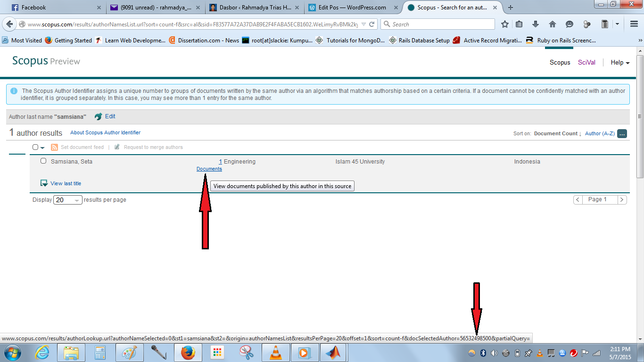Launch VLC media player from taskbar
The height and width of the screenshot is (362, 644).
[276, 353]
